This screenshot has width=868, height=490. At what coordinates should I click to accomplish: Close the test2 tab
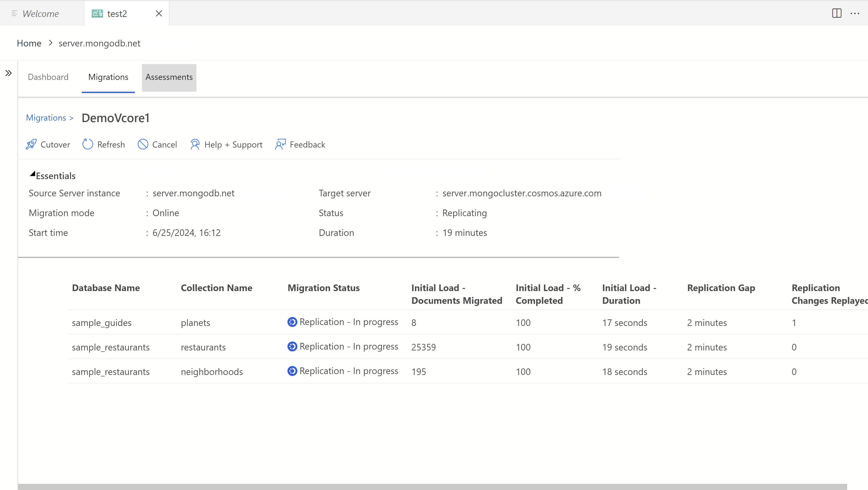159,13
